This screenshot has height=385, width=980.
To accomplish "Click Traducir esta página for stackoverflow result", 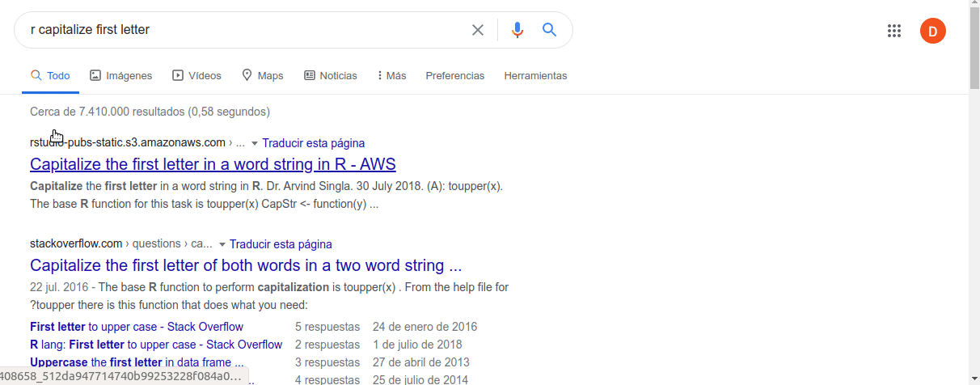I will pos(281,244).
